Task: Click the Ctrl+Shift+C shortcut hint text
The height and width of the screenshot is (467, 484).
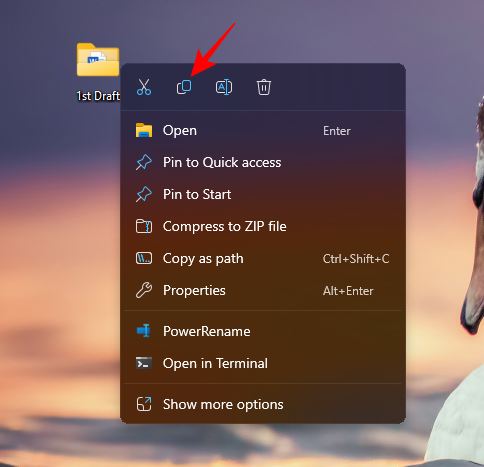Action: [356, 259]
